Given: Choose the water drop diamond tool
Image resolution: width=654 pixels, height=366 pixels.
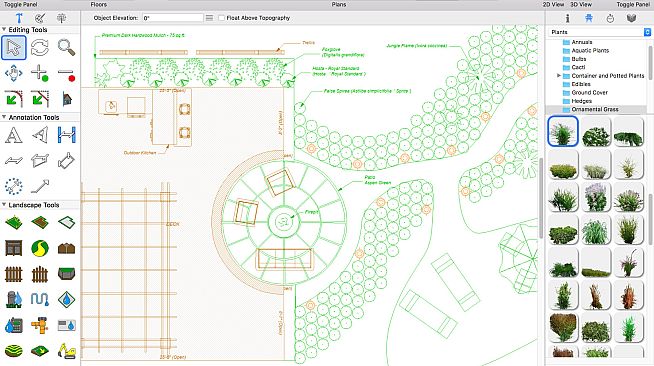Looking at the screenshot, I should [x=66, y=299].
